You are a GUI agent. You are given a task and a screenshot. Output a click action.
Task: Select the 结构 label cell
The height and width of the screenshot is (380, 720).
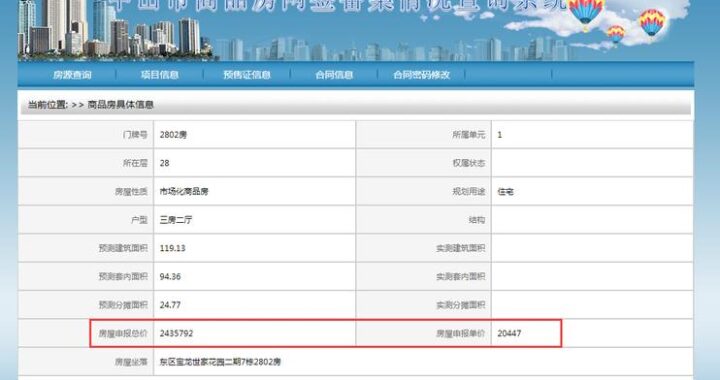(424, 220)
